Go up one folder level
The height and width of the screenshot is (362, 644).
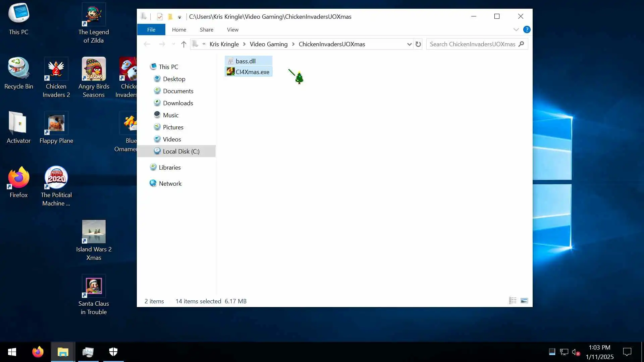(183, 44)
